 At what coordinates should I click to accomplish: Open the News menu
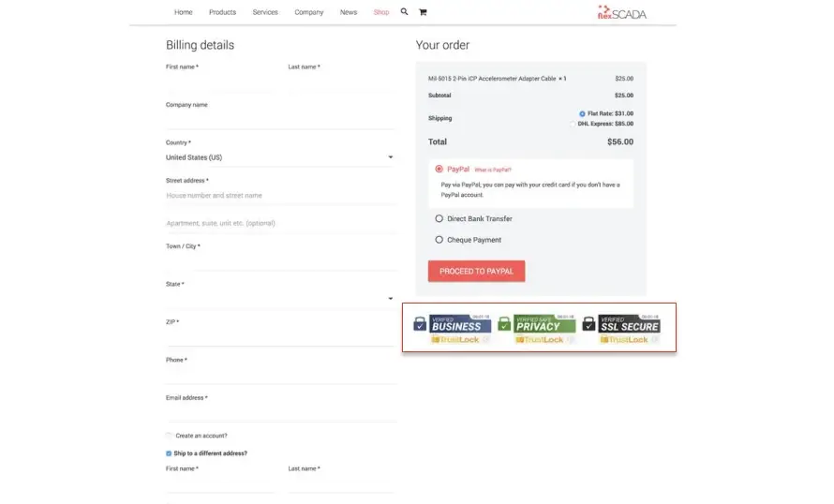point(349,12)
